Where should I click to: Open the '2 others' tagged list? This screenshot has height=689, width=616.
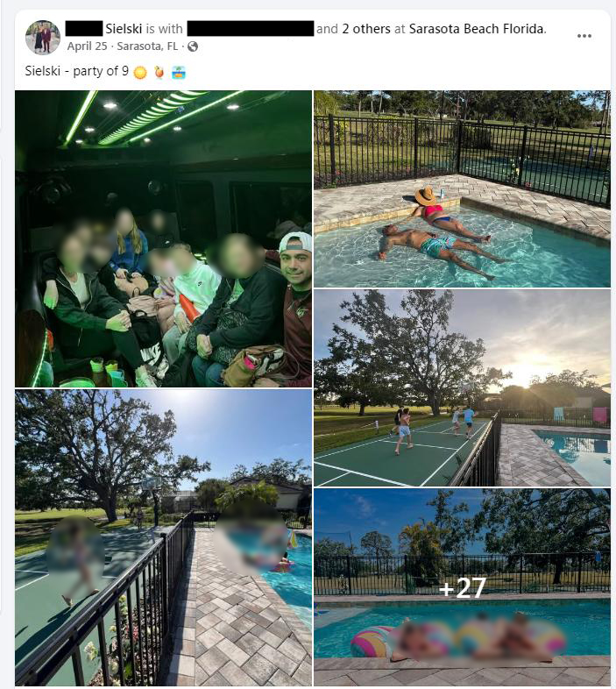[x=366, y=29]
